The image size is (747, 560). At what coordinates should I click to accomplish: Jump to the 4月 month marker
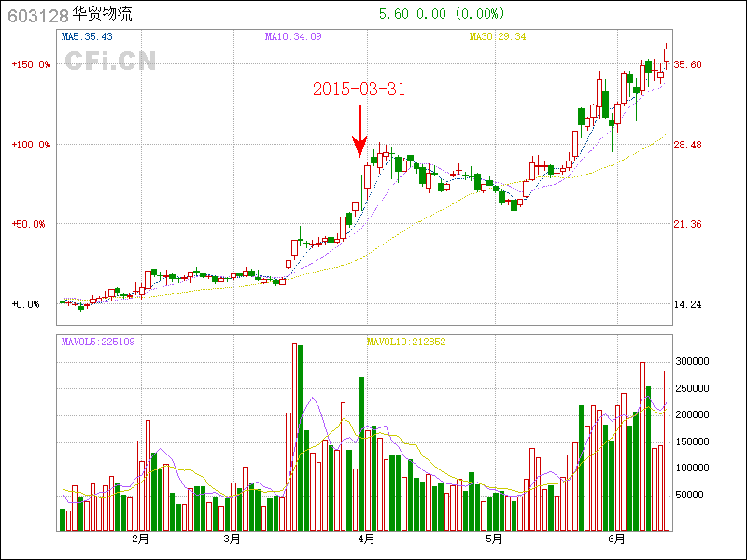pos(367,539)
